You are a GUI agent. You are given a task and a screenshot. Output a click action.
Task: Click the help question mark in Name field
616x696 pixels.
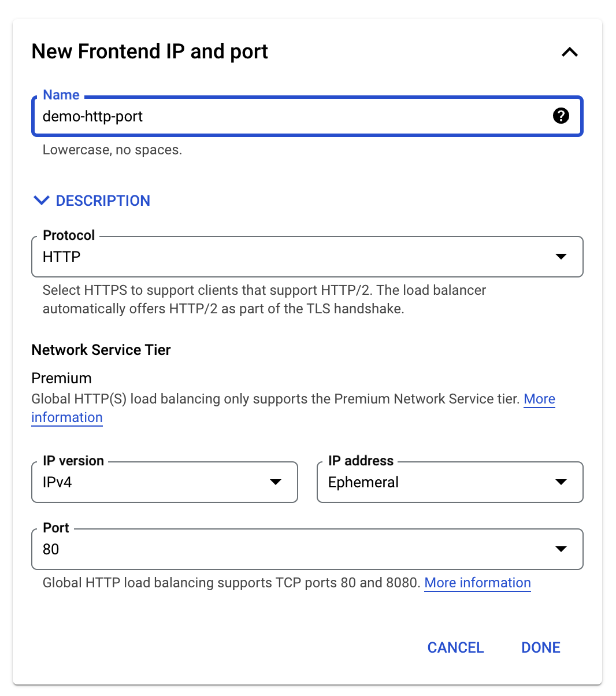coord(561,116)
